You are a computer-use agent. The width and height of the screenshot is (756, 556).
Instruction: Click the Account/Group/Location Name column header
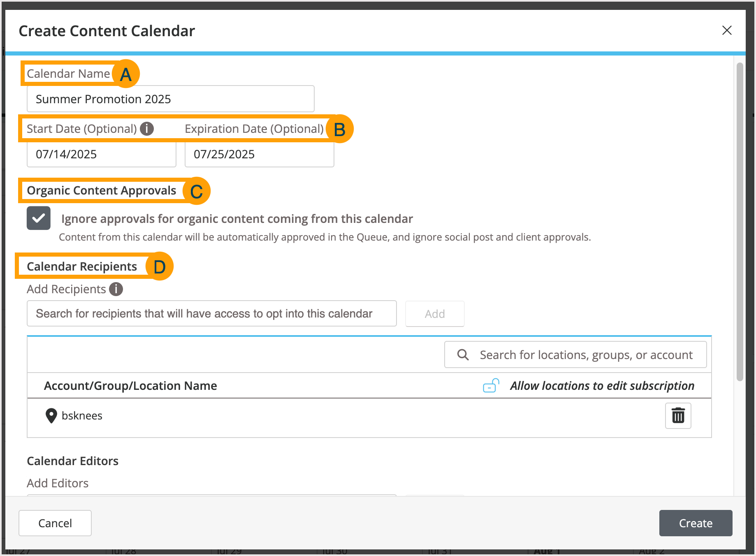130,386
